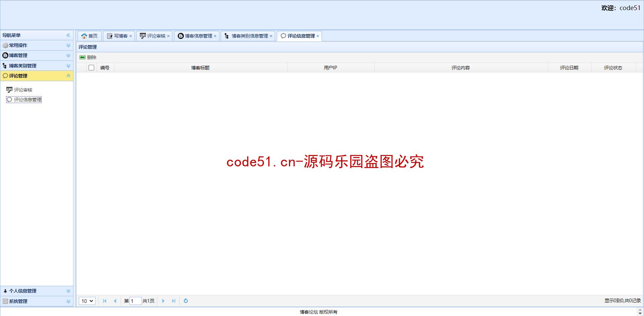Click the 导航菜单 panel header title
Image resolution: width=644 pixels, height=316 pixels.
point(11,35)
